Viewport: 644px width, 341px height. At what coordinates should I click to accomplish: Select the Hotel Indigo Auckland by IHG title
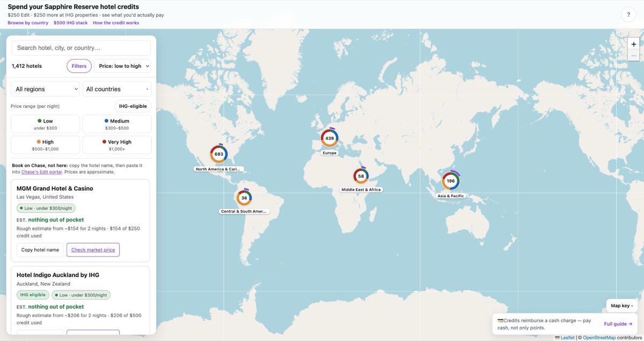[x=58, y=275]
